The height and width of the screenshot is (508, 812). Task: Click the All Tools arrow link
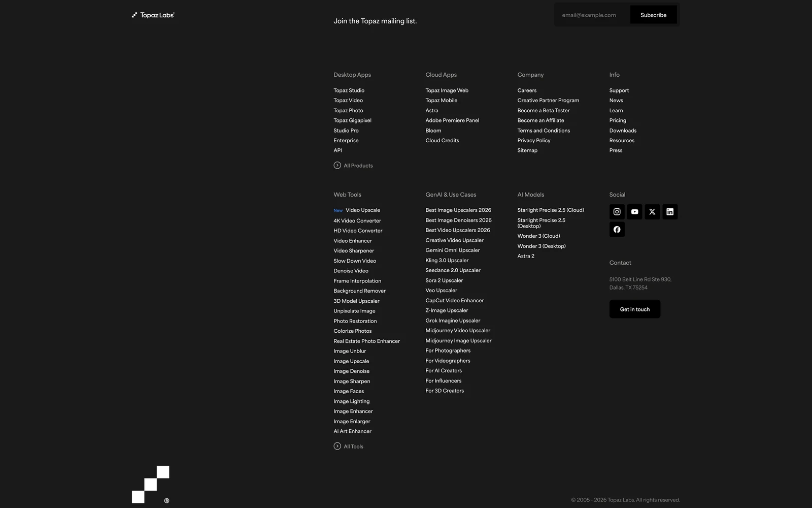349,447
